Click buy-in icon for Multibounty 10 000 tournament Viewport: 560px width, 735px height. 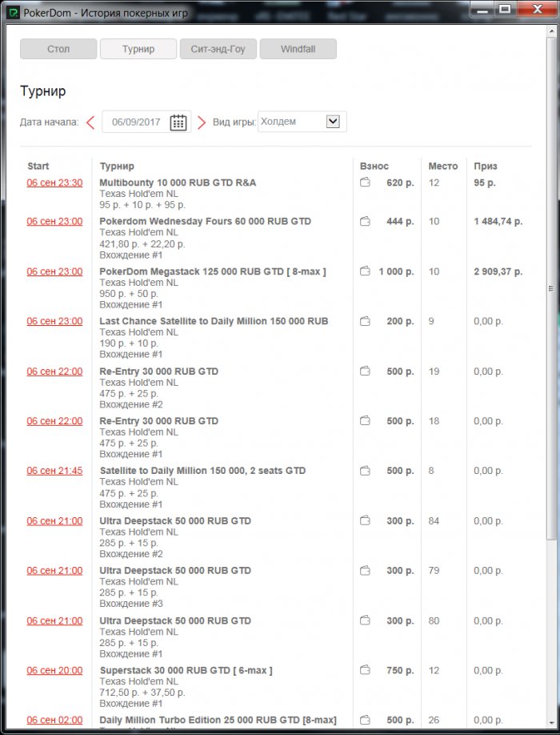point(365,183)
